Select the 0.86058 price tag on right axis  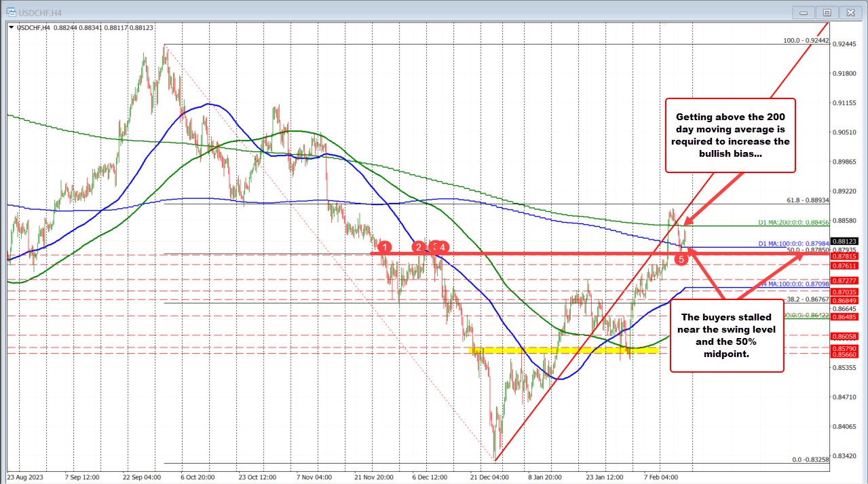(845, 336)
